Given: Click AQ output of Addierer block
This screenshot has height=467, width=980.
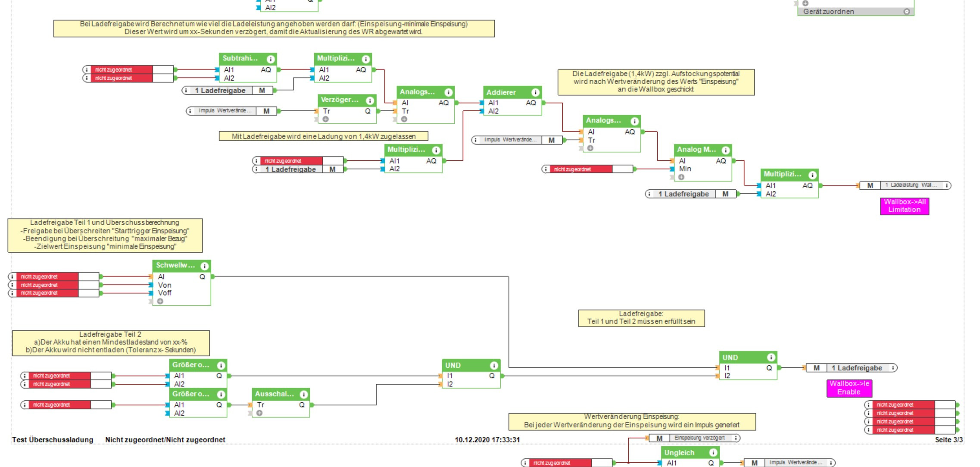Looking at the screenshot, I should [x=531, y=103].
